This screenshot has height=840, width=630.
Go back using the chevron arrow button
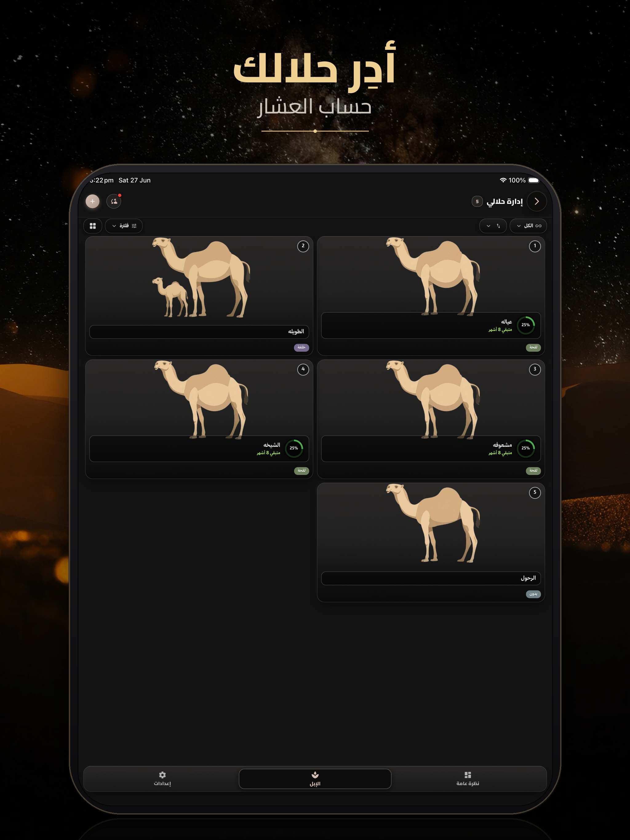(536, 201)
